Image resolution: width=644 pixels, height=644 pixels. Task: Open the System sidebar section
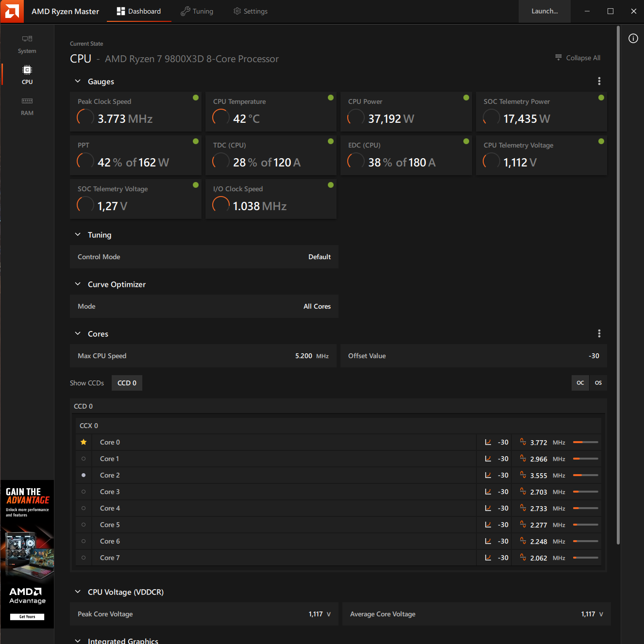[x=27, y=44]
